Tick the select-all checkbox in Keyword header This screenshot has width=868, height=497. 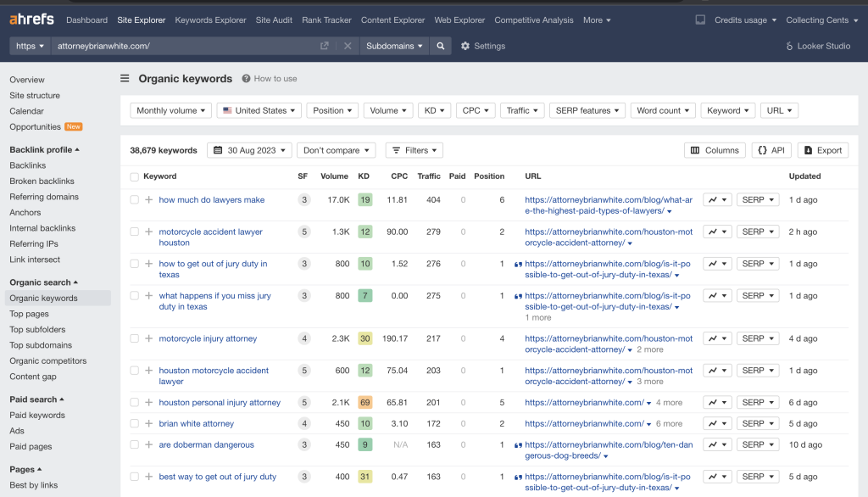pyautogui.click(x=134, y=176)
